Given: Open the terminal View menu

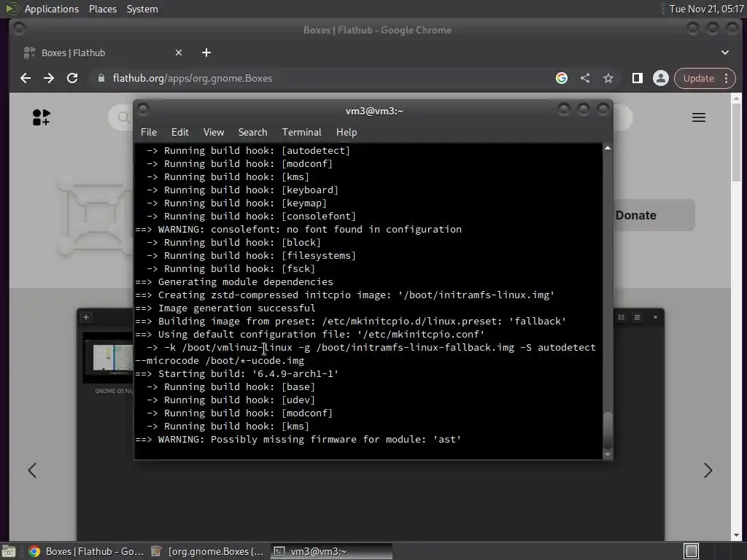Looking at the screenshot, I should pos(214,133).
